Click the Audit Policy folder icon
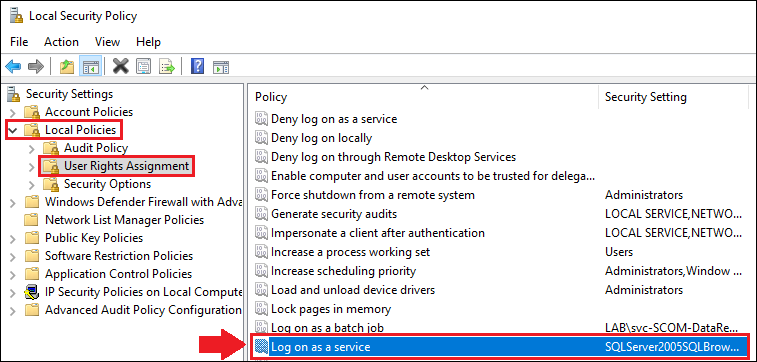Image resolution: width=757 pixels, height=362 pixels. [50, 148]
